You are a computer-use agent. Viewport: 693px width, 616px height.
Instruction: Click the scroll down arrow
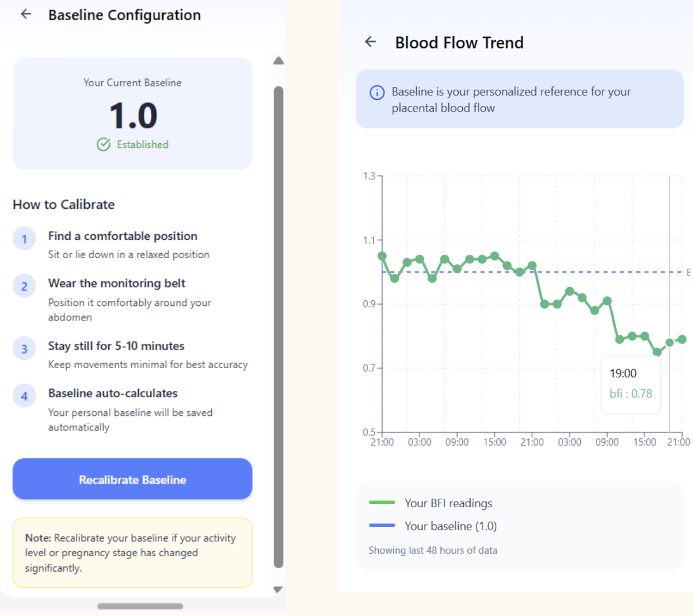(x=279, y=590)
